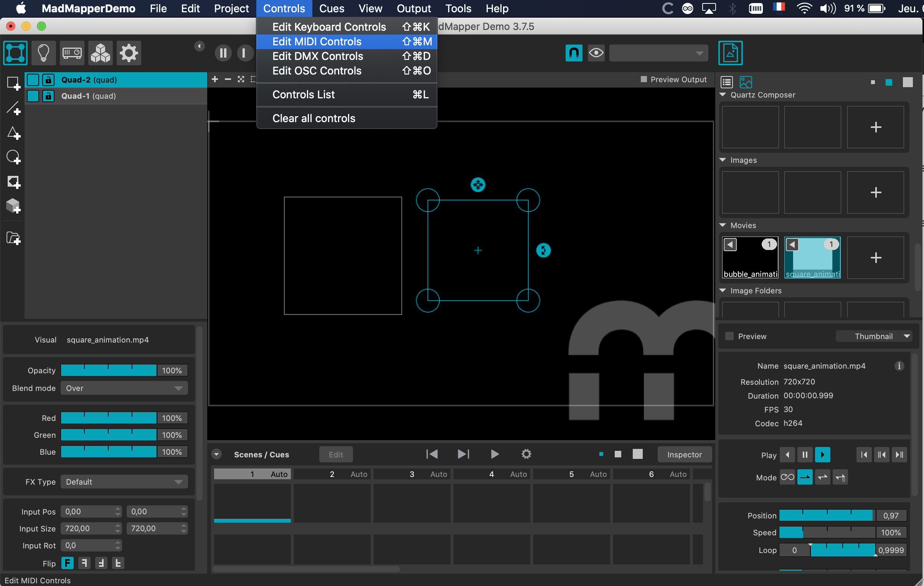Open the empty toolbar dropdown near eye
The width and height of the screenshot is (924, 586).
tap(658, 53)
